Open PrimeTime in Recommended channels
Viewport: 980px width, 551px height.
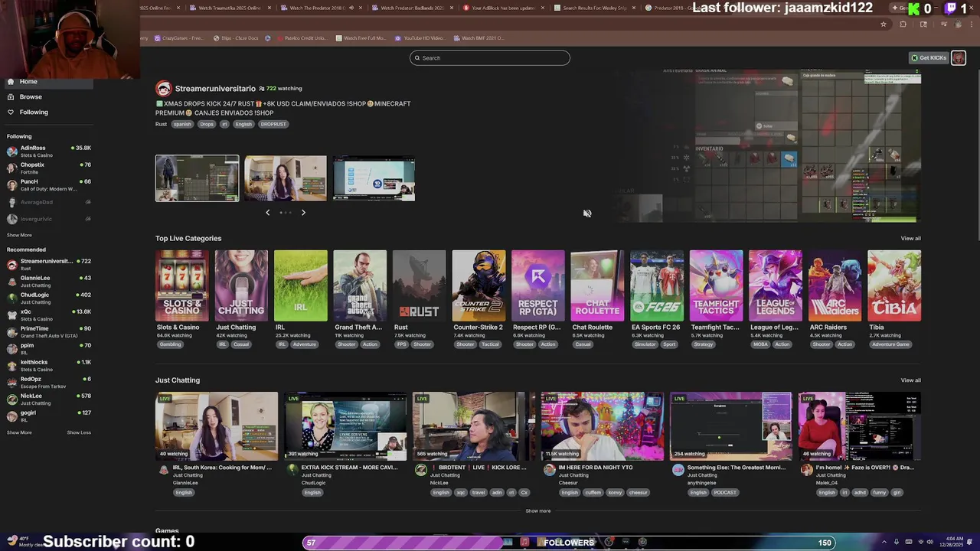49,331
